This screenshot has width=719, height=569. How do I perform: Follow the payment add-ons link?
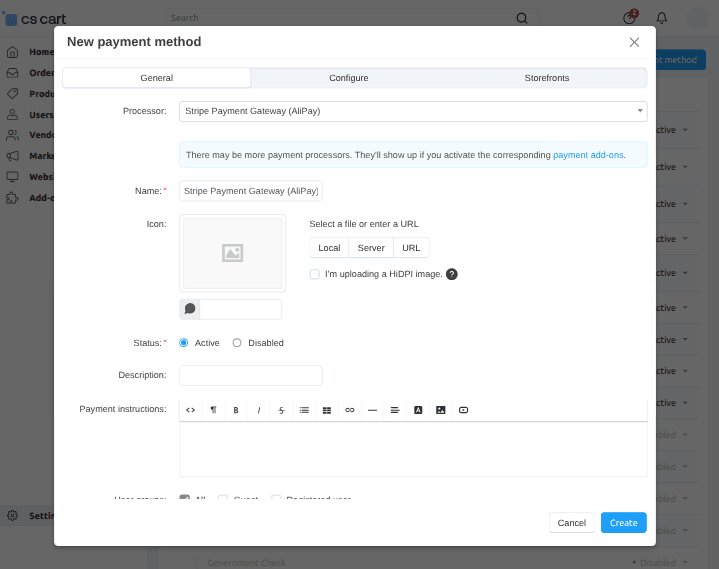pos(588,155)
